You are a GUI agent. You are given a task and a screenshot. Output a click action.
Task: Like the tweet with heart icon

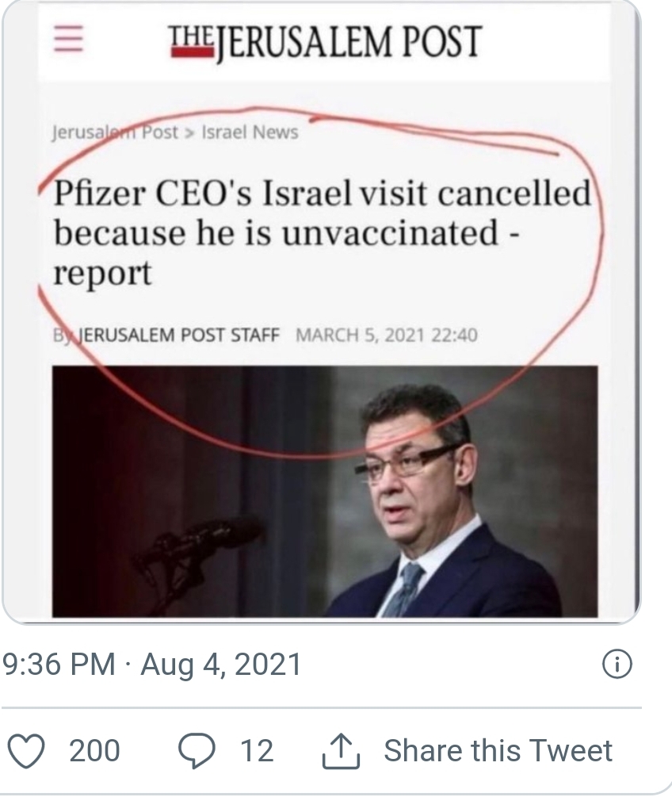click(x=27, y=750)
